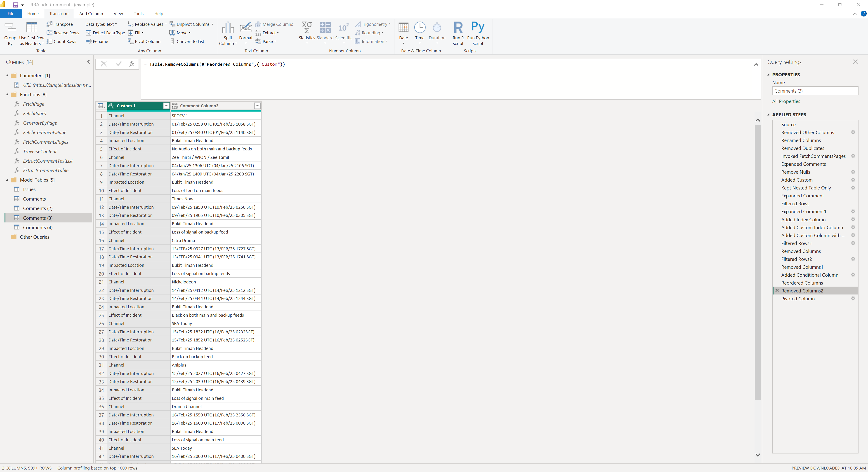The height and width of the screenshot is (472, 868).
Task: Close the Query Settings pane
Action: point(855,62)
